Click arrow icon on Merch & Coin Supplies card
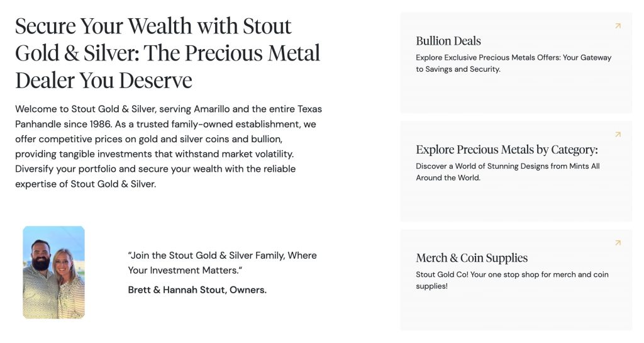 (x=618, y=242)
